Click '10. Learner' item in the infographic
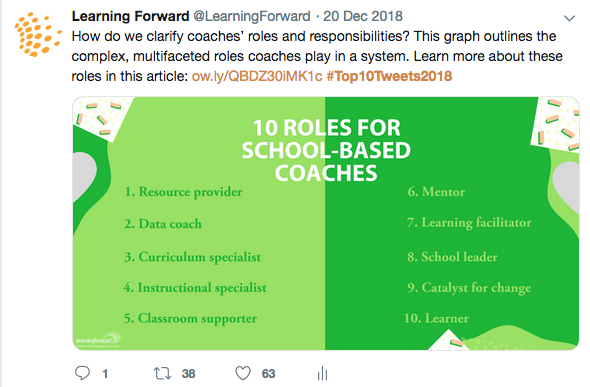Viewport: 590px width, 387px height. click(x=436, y=318)
